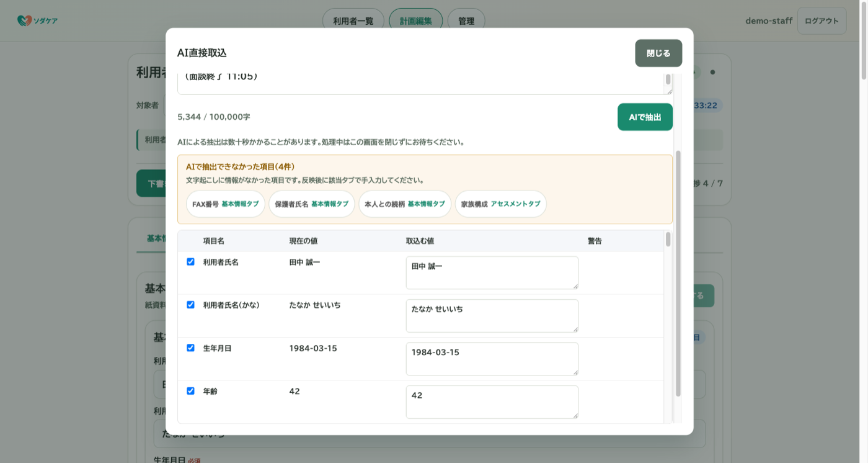This screenshot has width=868, height=463.
Task: Click the current value 田中 誠一
Action: pos(304,263)
